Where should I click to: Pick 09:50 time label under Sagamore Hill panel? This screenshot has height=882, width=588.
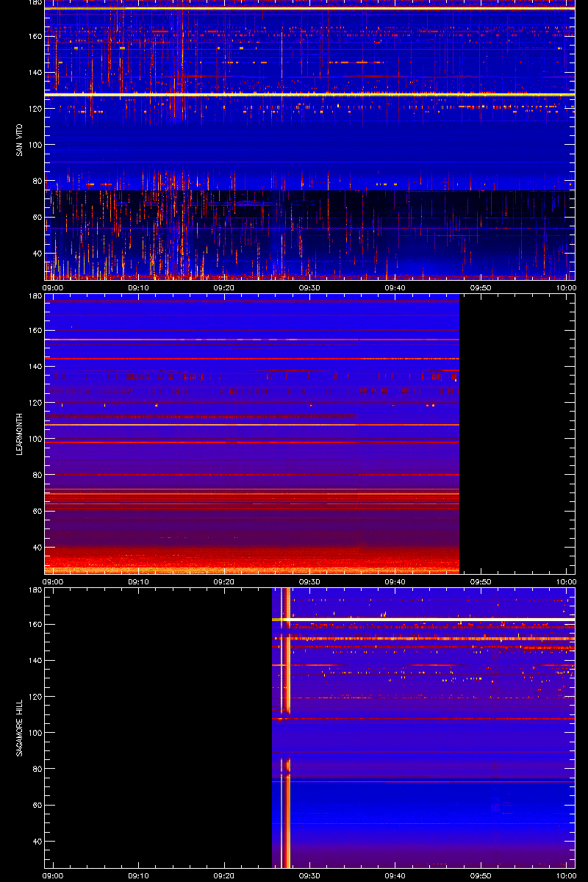[481, 875]
